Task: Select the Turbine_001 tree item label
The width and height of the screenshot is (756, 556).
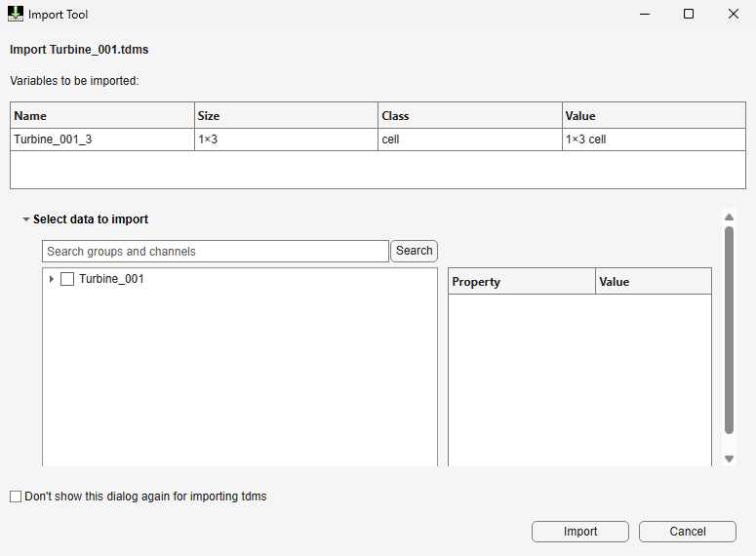Action: click(x=111, y=279)
